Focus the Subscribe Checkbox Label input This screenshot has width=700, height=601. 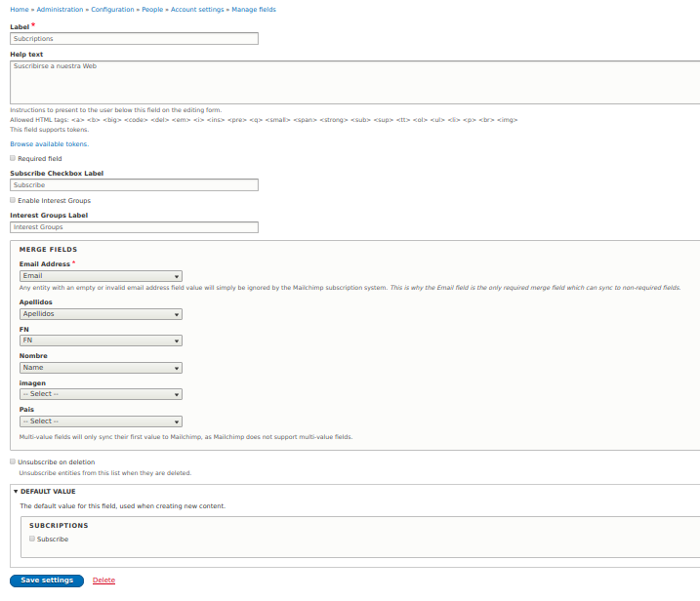coord(134,184)
